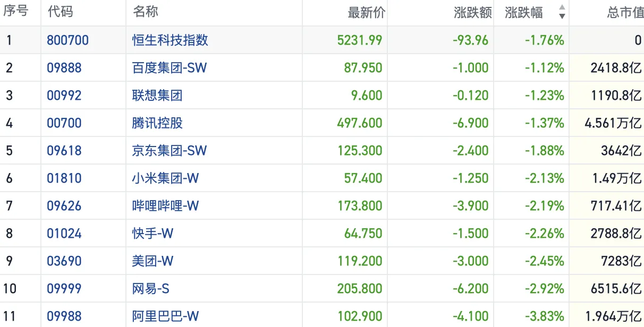The width and height of the screenshot is (644, 327).
Task: Select the price 87.950
Action: point(363,68)
